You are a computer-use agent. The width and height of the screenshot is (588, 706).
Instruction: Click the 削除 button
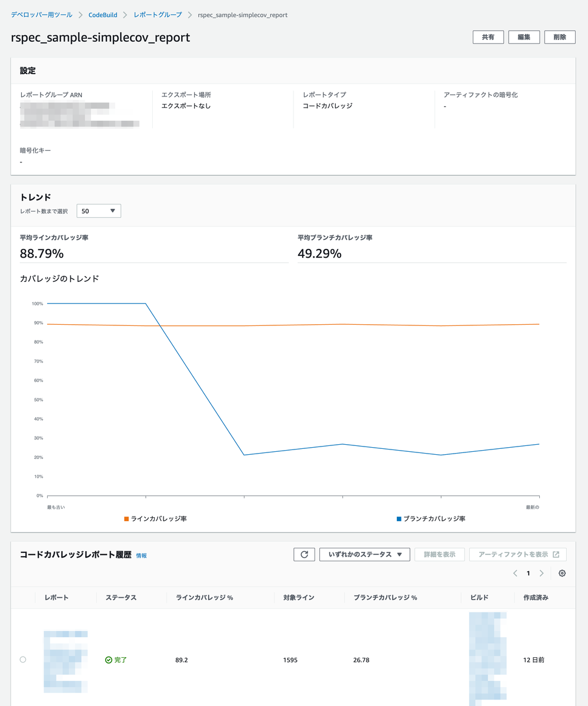coord(560,37)
